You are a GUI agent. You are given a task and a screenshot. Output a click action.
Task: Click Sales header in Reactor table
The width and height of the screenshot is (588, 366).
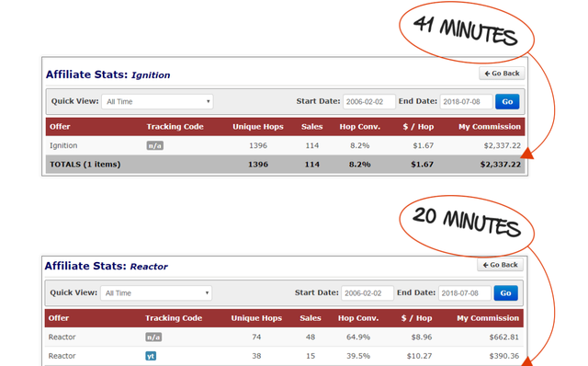point(311,318)
